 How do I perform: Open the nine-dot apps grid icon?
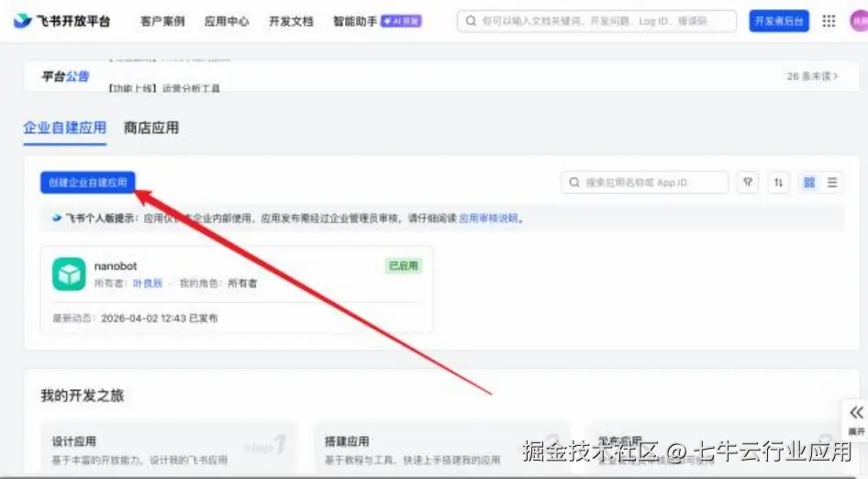pyautogui.click(x=829, y=21)
